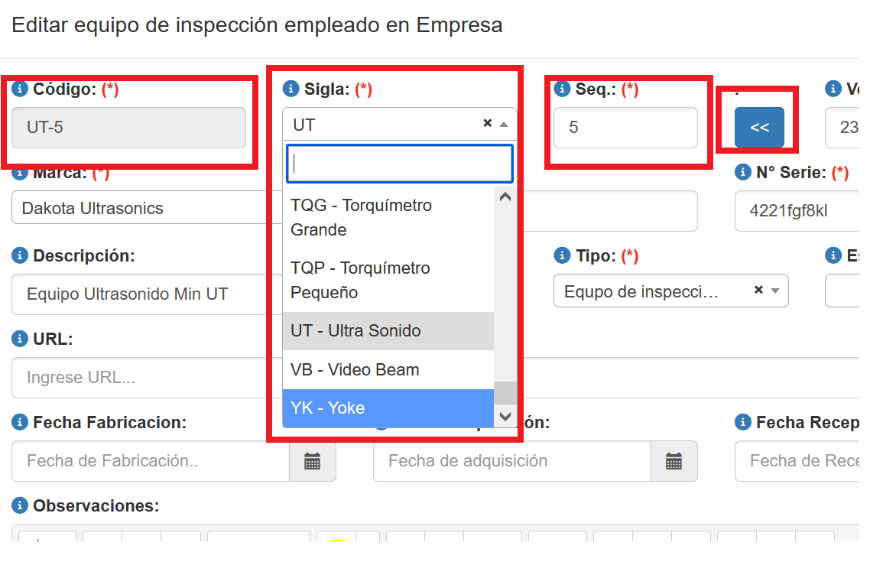Collapse the Sigla dropdown arrow
The width and height of the screenshot is (896, 588).
point(504,124)
